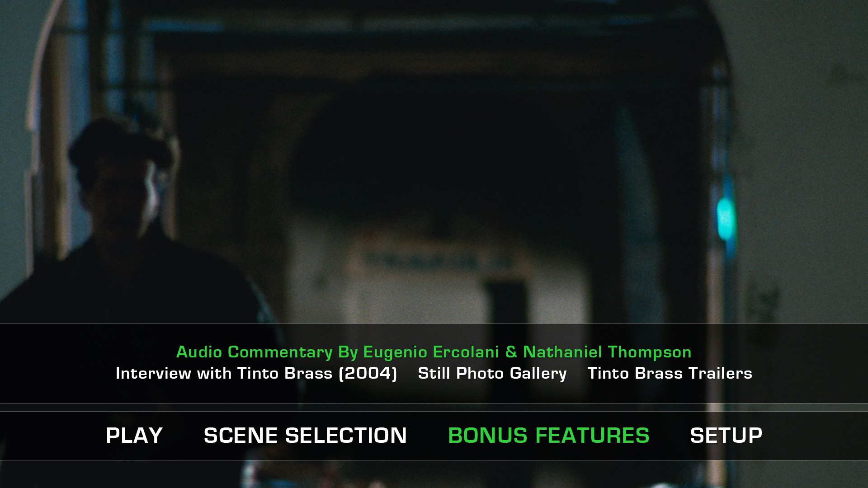This screenshot has height=488, width=868.
Task: Browse chapters through SCENE SELECTION
Action: click(x=305, y=436)
